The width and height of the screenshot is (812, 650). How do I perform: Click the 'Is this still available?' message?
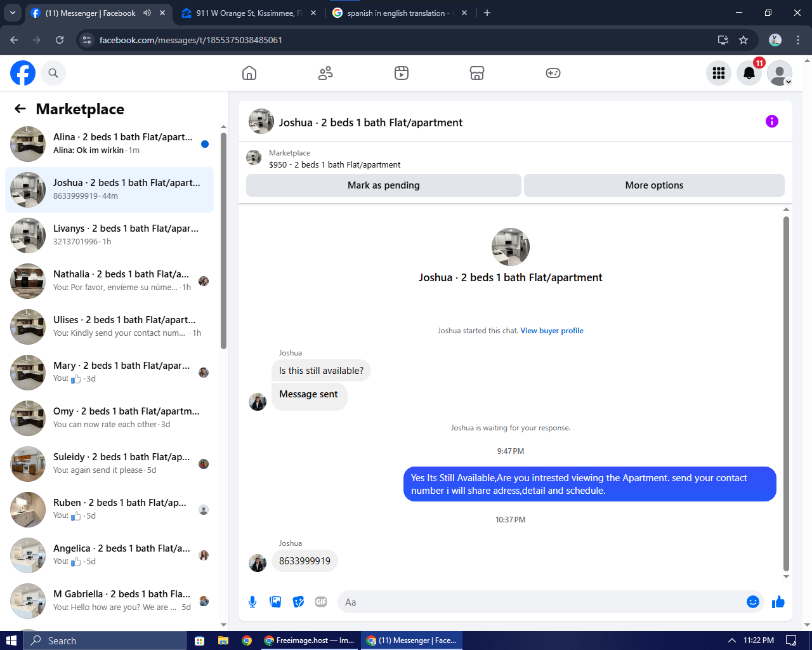click(x=321, y=371)
